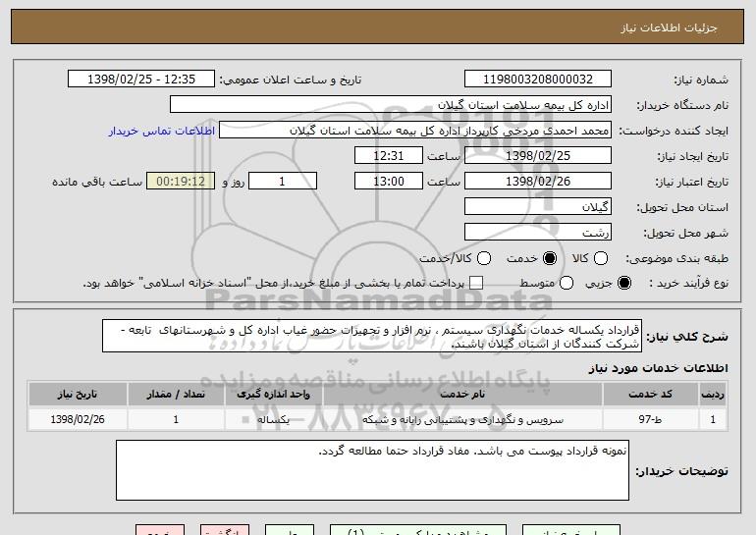Click the buyer notes text area
756x535 pixels.
(x=372, y=470)
